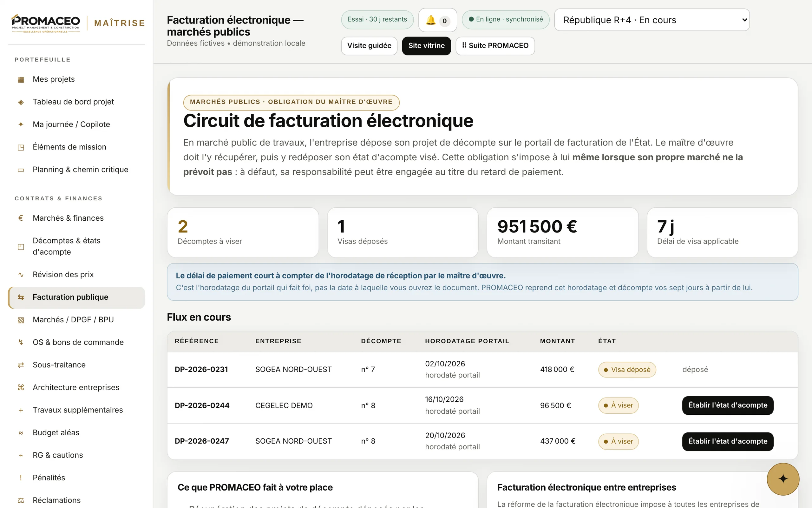Screen dimensions: 812x508
Task: Click the Mes projets grid icon
Action: [x=21, y=80]
